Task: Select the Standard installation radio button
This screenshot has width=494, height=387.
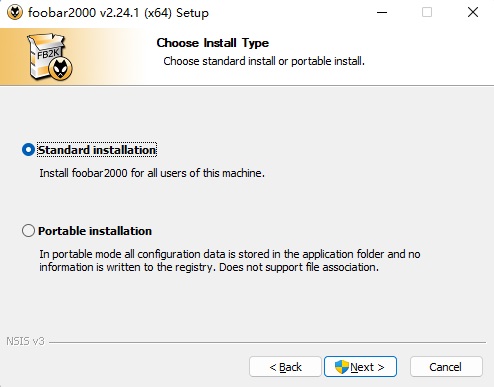Action: 28,150
